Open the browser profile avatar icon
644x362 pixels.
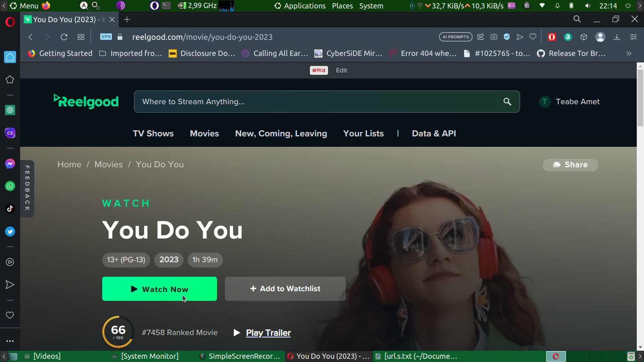600,37
